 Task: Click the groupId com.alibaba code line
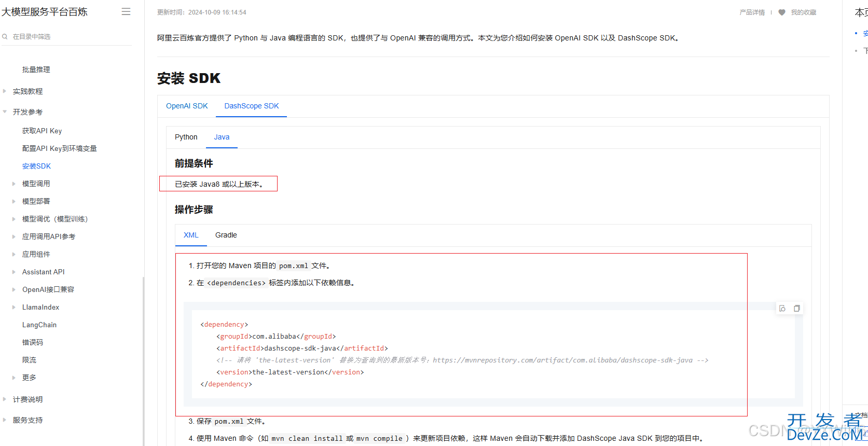(276, 337)
